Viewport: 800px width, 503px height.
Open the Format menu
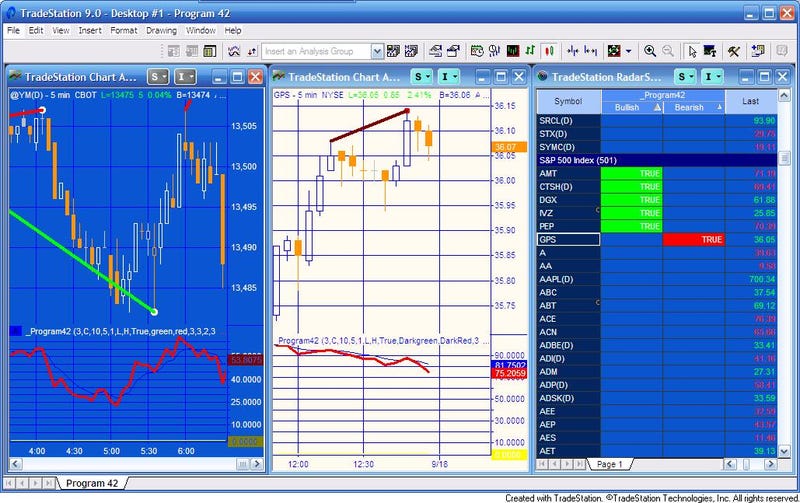tap(123, 31)
